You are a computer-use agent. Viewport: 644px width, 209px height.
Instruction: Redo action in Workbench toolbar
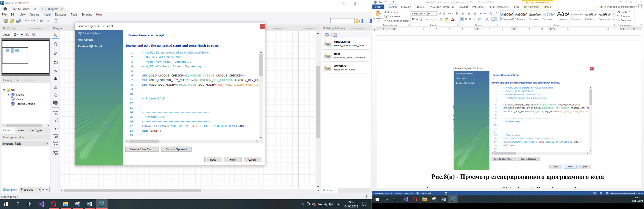(x=33, y=21)
